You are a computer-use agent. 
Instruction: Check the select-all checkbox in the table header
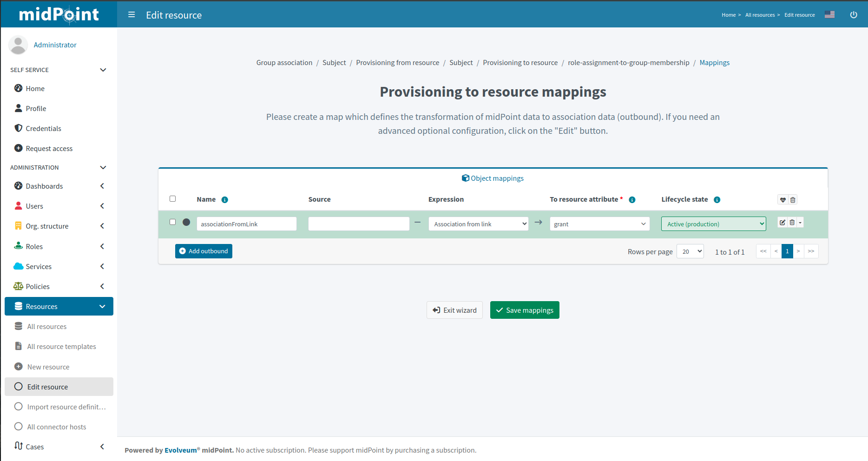[172, 198]
